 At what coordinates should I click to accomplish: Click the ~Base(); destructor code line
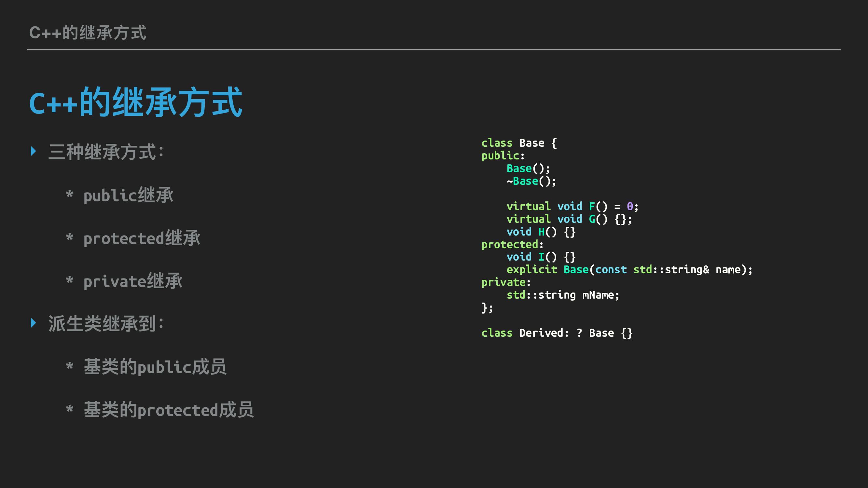(x=531, y=181)
